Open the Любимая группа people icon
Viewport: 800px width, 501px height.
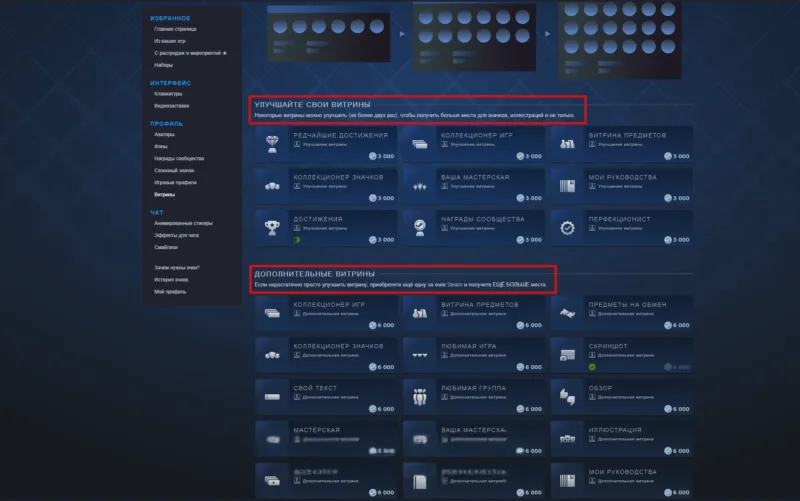pyautogui.click(x=419, y=397)
